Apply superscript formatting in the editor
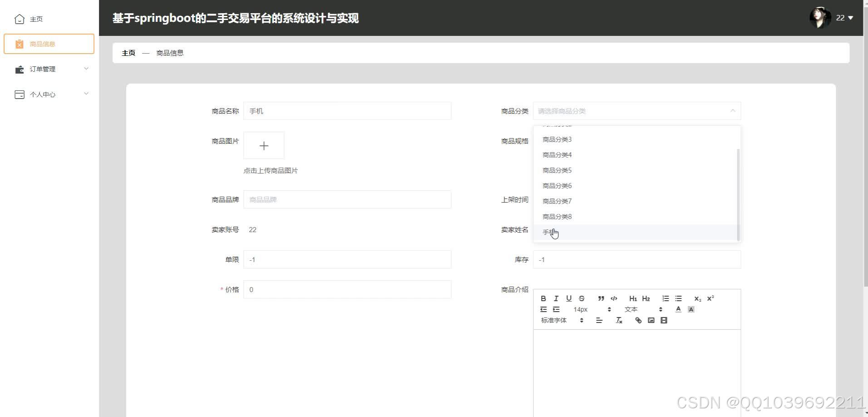Screen dimensions: 868x417 (710, 298)
